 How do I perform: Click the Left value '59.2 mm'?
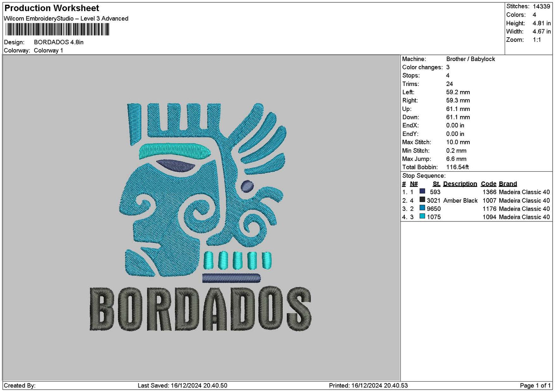click(458, 92)
